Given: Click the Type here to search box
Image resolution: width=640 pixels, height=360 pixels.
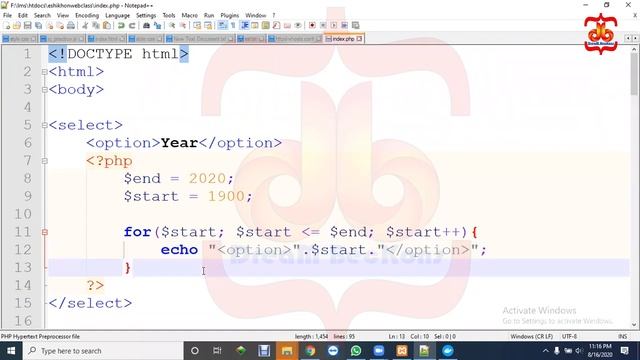Looking at the screenshot, I should click(103, 351).
